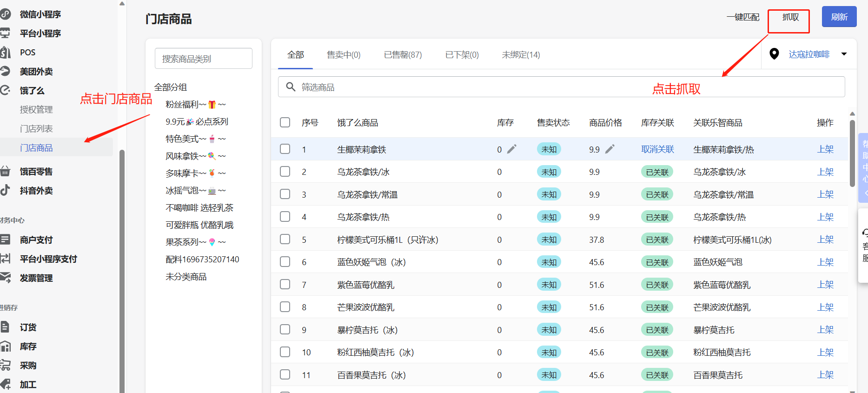Select checkbox for 乌龙茶拿铁/常温 row
The height and width of the screenshot is (393, 868).
coord(285,194)
